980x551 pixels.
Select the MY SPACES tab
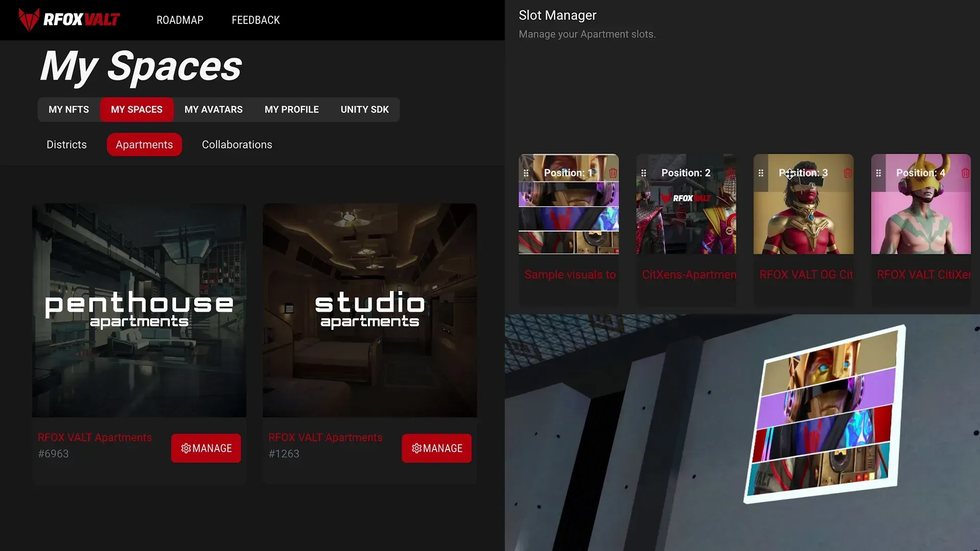(x=137, y=109)
